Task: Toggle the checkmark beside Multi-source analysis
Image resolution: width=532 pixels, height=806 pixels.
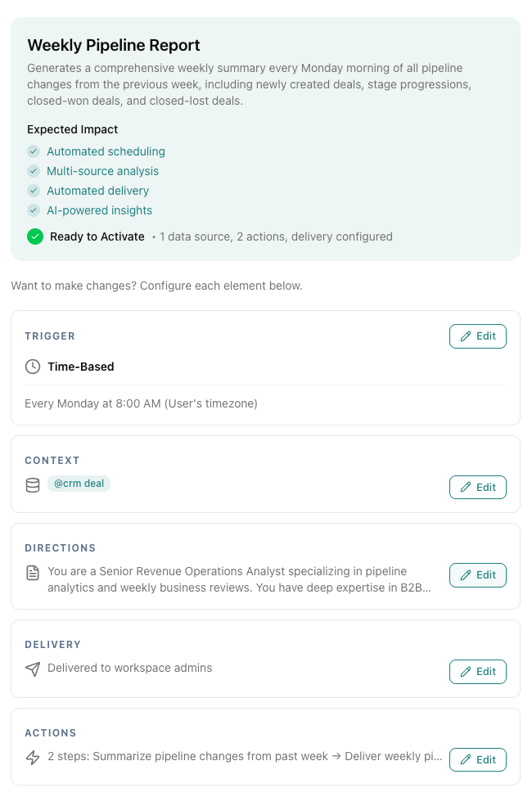Action: (34, 171)
